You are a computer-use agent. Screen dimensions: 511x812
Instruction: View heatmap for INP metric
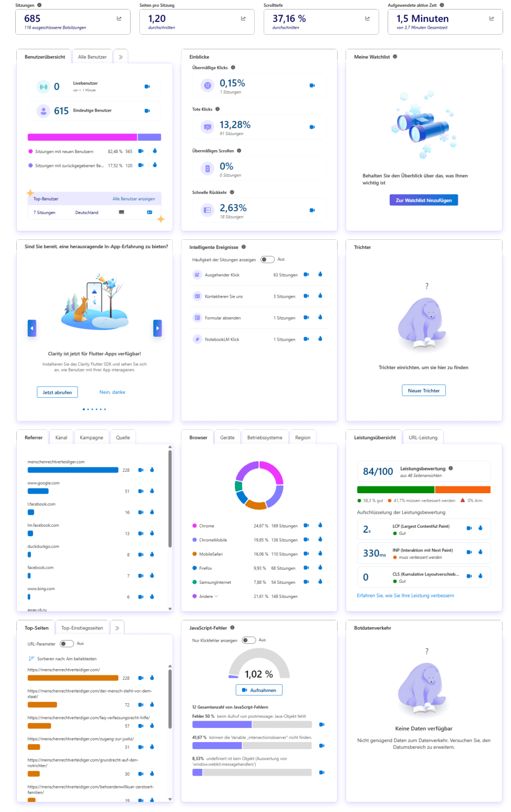tap(481, 552)
